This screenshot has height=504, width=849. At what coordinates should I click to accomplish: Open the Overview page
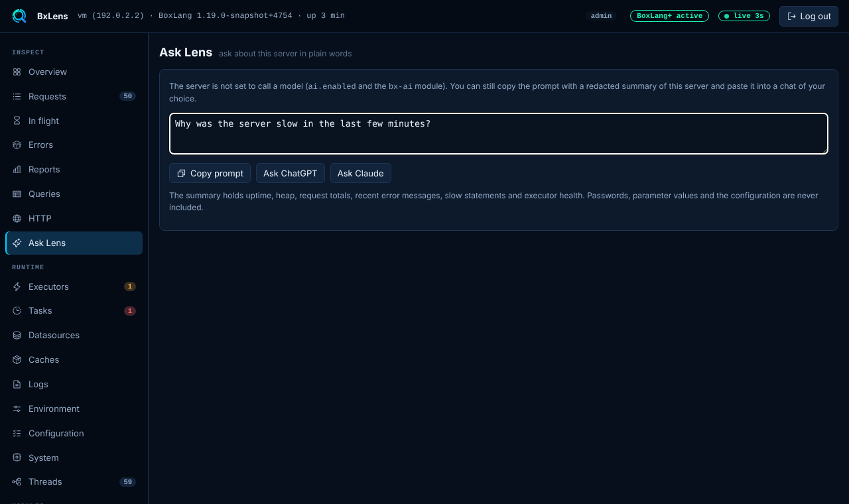(74, 72)
